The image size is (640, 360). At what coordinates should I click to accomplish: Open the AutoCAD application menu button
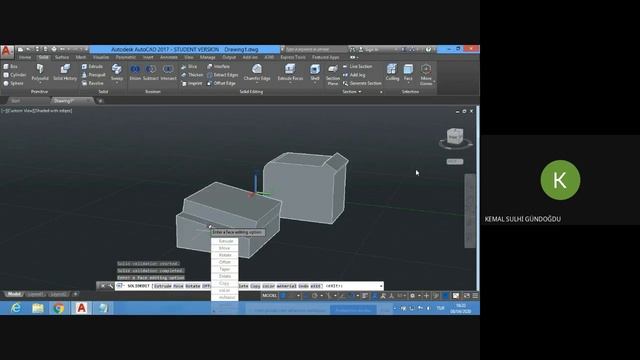pyautogui.click(x=7, y=51)
